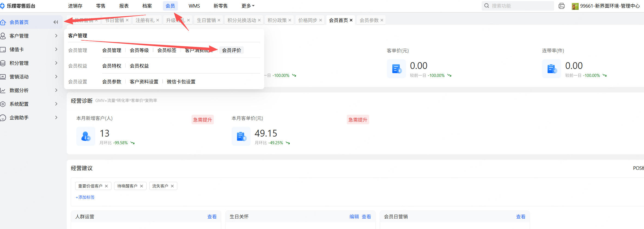Viewport: 644px width, 229px height.
Task: Switch to the 积分兑换活动 tab
Action: [x=242, y=20]
